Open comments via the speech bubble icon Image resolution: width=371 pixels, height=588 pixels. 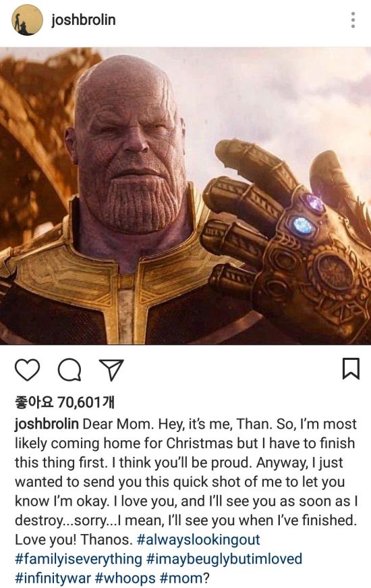pos(69,370)
